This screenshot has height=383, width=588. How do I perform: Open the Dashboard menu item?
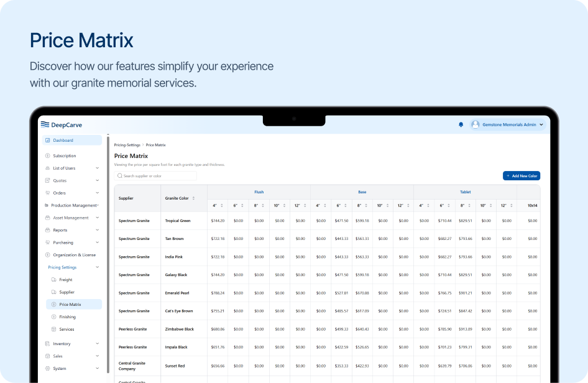72,141
